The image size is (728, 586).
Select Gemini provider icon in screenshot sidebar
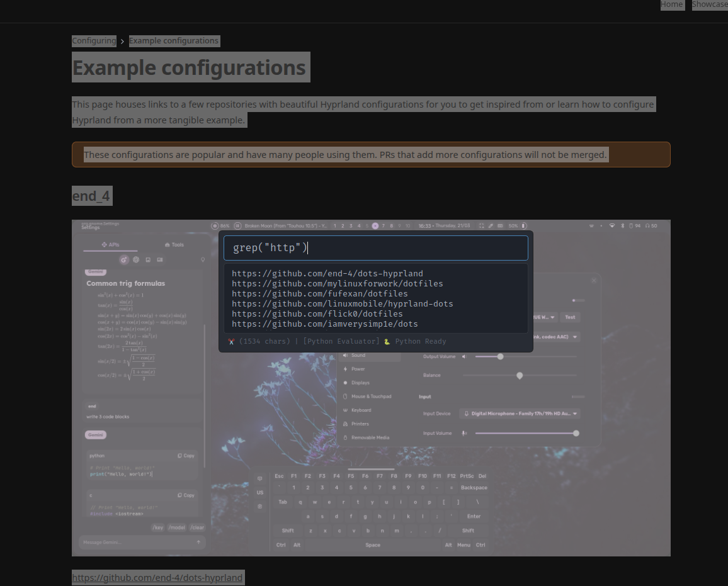coord(123,260)
